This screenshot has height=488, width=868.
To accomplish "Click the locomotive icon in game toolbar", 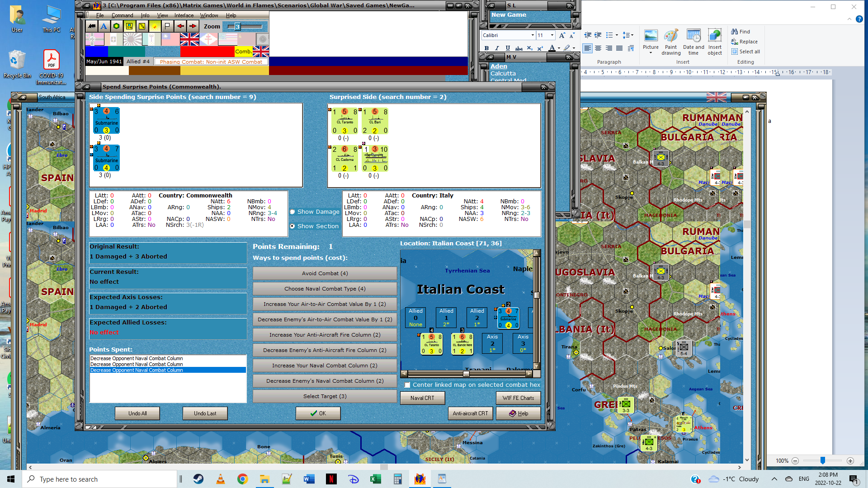I will click(x=92, y=26).
